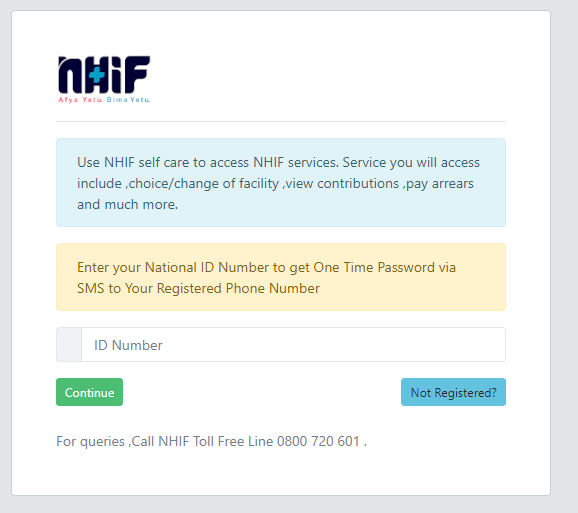
Task: Click the 'SMS to Your Registered Phone Number' line
Action: (x=198, y=289)
